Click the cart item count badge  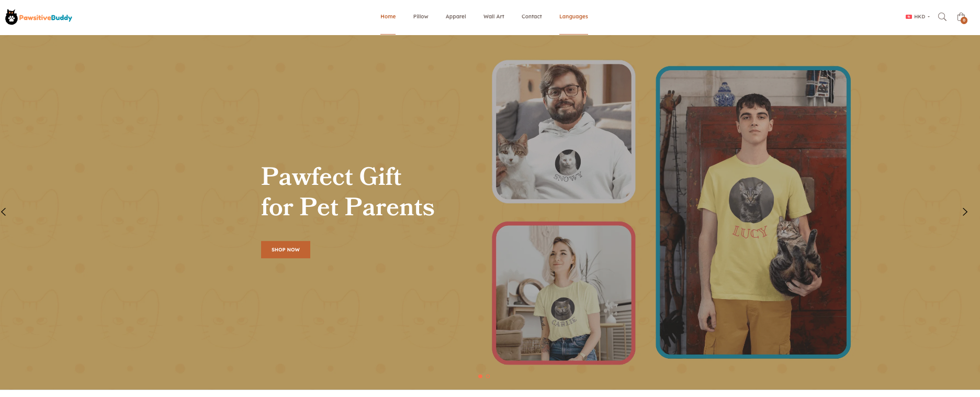click(964, 20)
